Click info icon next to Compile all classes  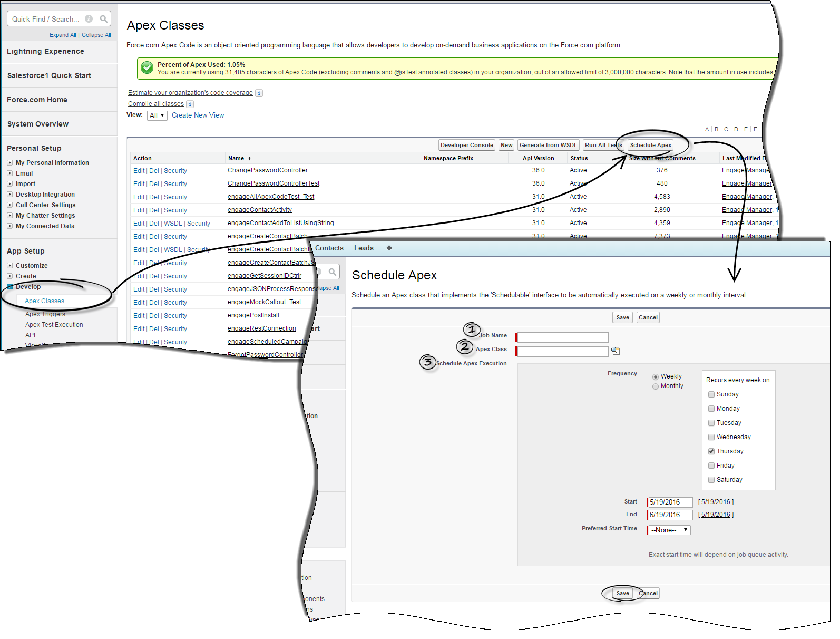tap(190, 104)
